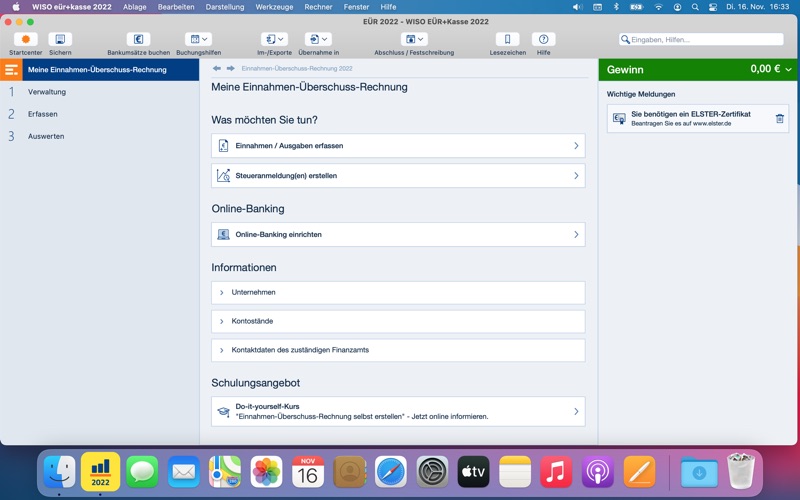Open the Rechner menu
Screen dimensions: 800x500
tap(318, 7)
